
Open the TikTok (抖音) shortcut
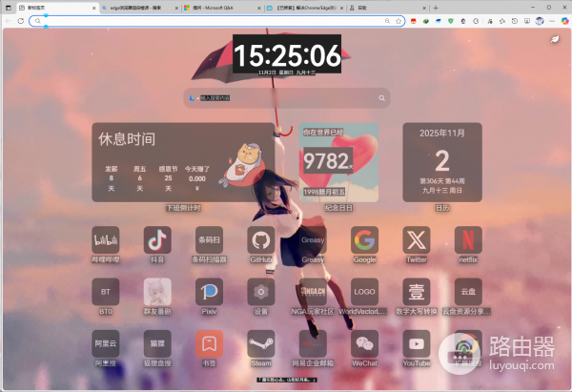(157, 239)
